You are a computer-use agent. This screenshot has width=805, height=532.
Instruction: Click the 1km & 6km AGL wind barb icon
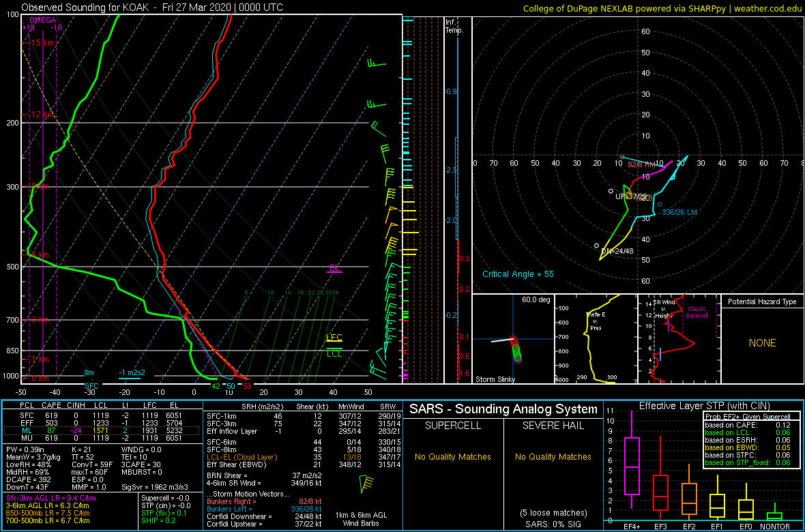[366, 483]
